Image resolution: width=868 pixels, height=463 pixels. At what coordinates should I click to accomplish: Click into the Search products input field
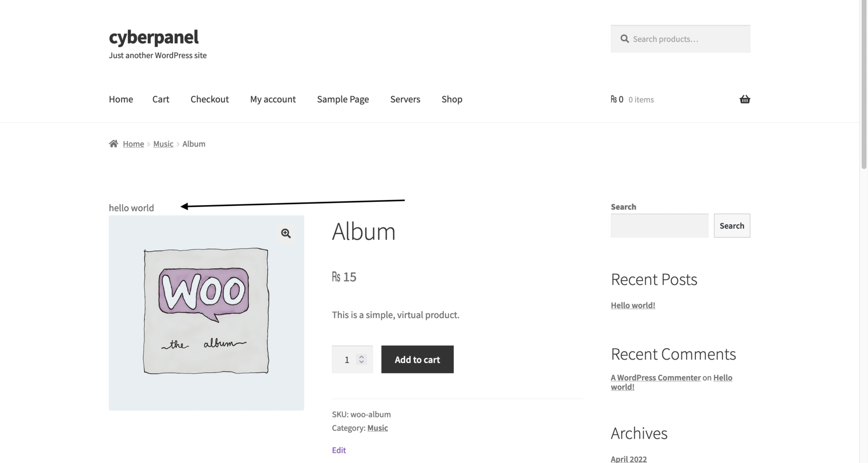678,39
